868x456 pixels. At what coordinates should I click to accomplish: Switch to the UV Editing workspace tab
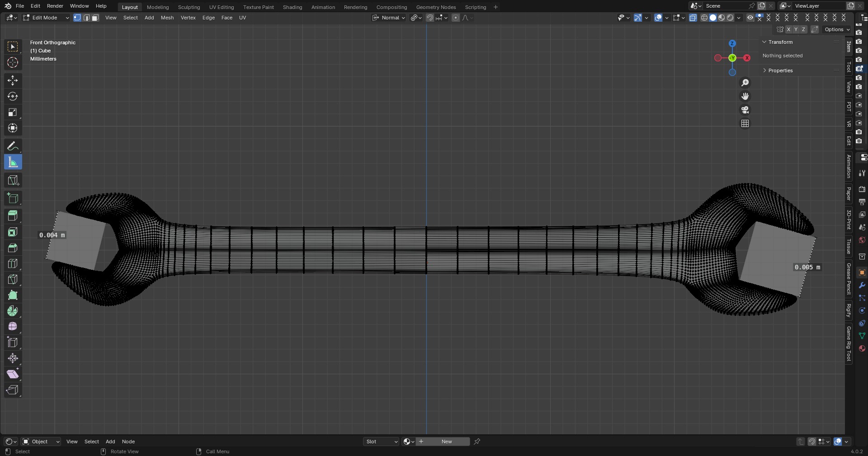[222, 7]
